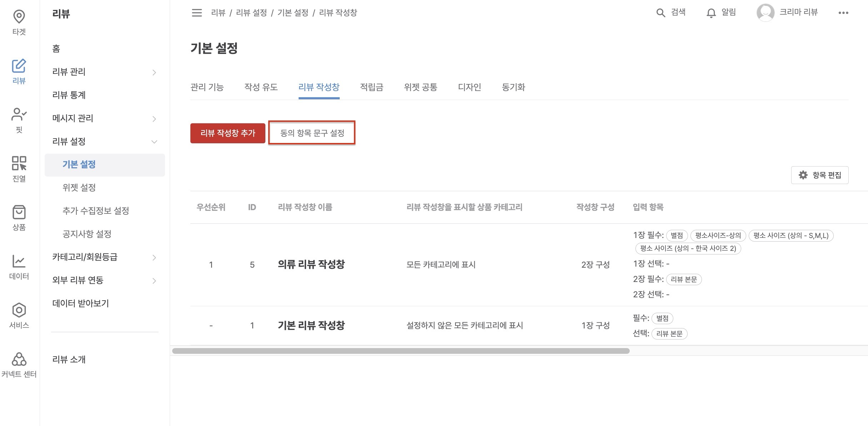Open 리뷰 소개 in the sidebar

[x=69, y=360]
